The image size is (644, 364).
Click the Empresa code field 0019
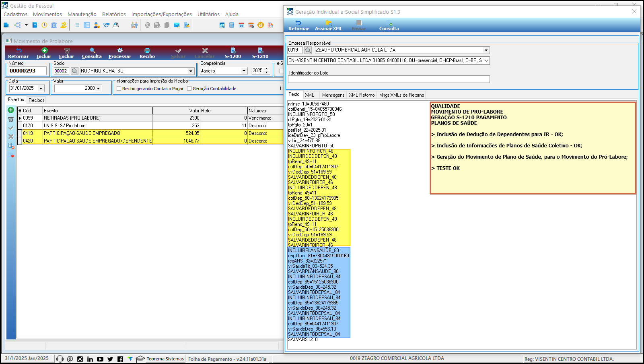click(295, 50)
